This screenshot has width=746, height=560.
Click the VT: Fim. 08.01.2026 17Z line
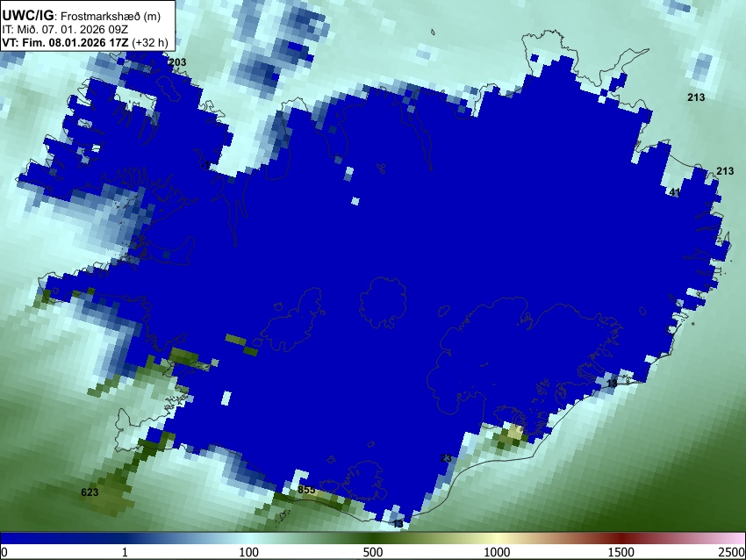pyautogui.click(x=65, y=43)
